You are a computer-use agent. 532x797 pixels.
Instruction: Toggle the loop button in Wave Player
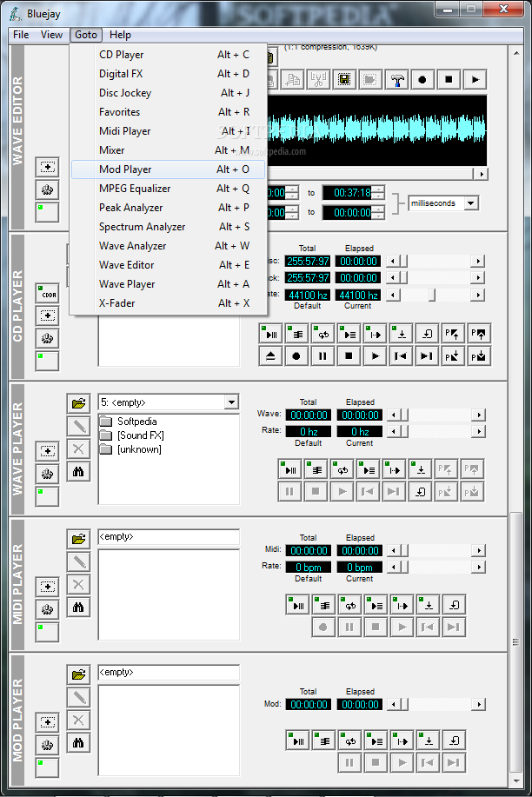click(342, 469)
